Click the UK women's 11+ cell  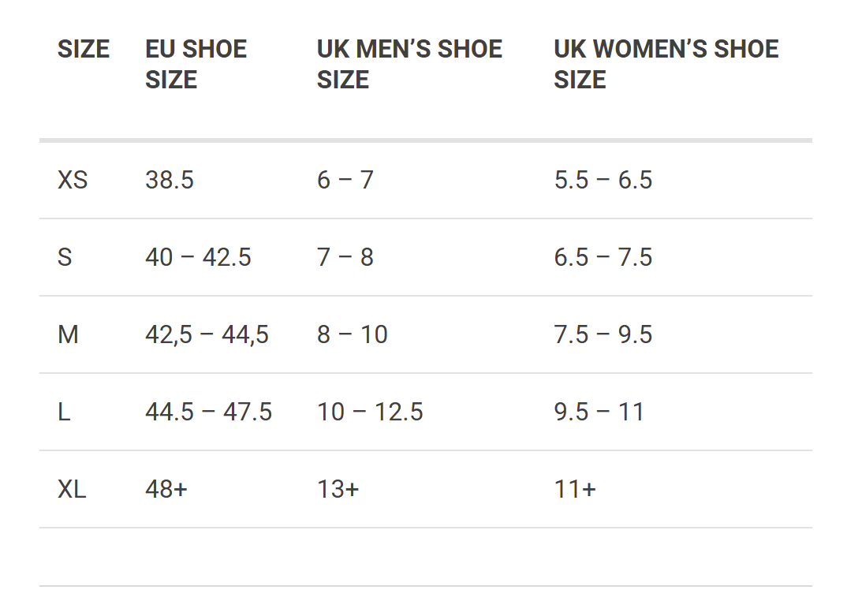(x=575, y=490)
